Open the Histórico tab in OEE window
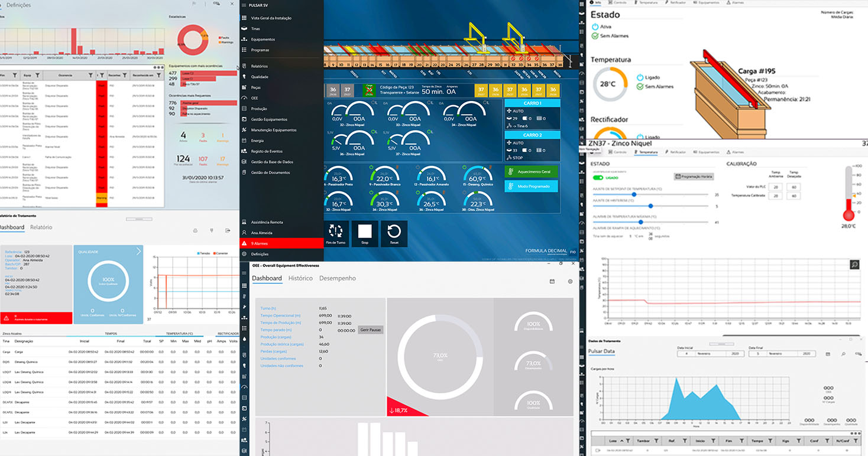This screenshot has height=456, width=868. pos(300,278)
